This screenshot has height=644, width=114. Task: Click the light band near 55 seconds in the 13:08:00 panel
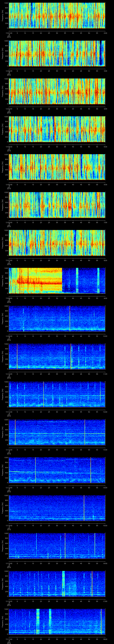[x=98, y=280]
